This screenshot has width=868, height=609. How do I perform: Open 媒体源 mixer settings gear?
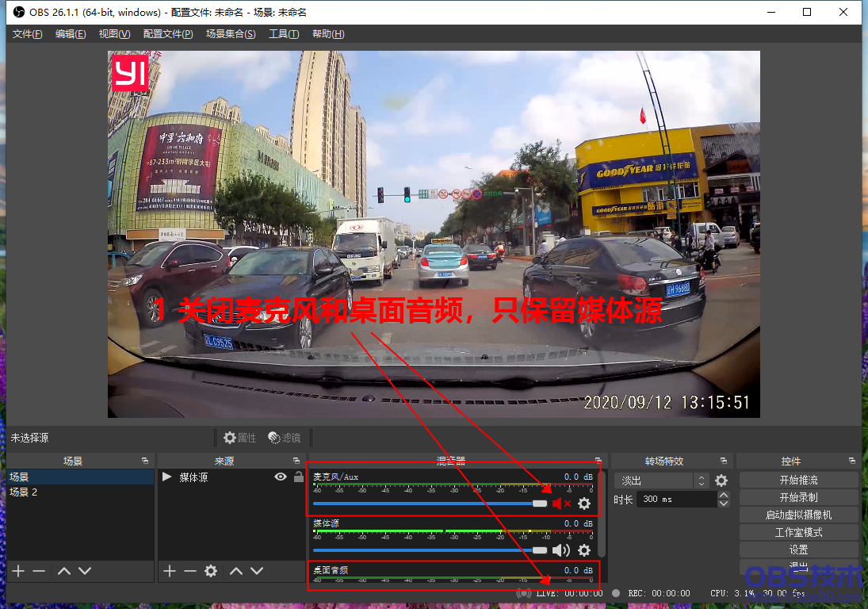tap(584, 550)
